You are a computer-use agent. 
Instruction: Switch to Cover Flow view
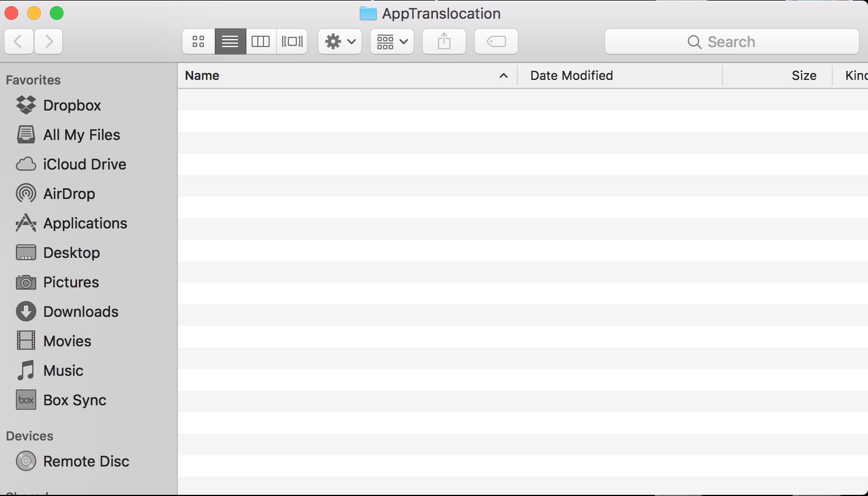(292, 41)
